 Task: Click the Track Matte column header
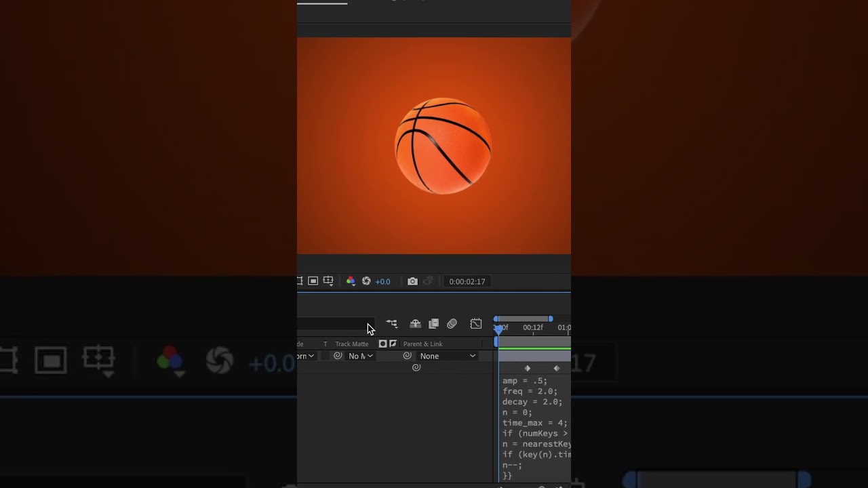point(352,344)
